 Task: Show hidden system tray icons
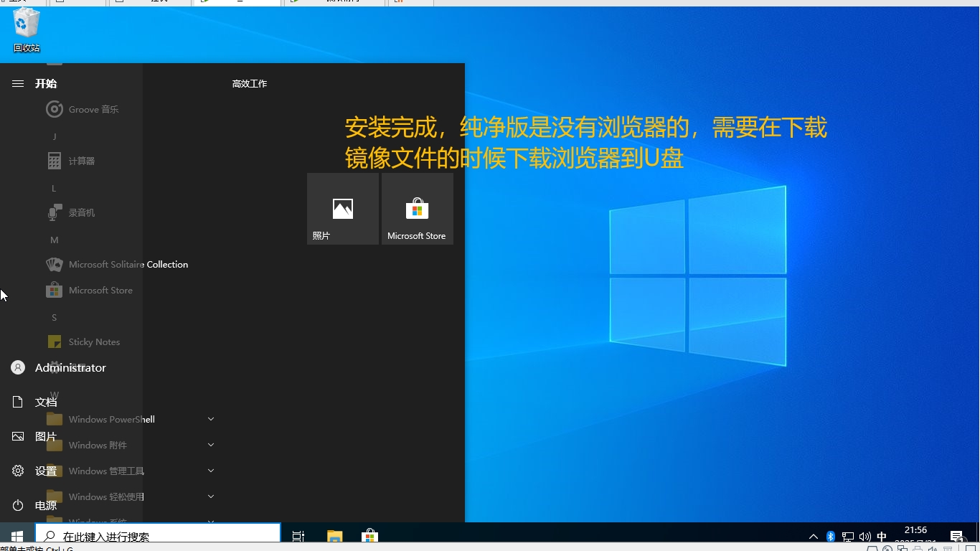point(813,536)
